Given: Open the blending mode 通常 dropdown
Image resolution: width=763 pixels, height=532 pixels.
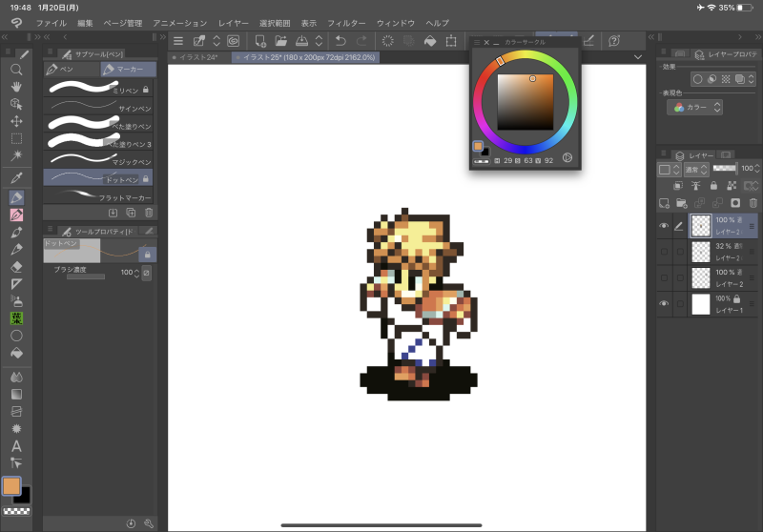Looking at the screenshot, I should click(696, 169).
